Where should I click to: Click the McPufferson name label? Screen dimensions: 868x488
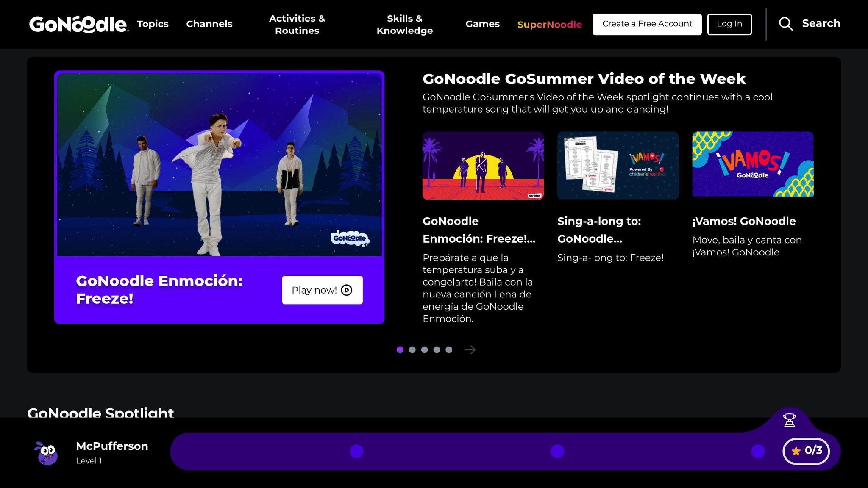[x=112, y=446]
